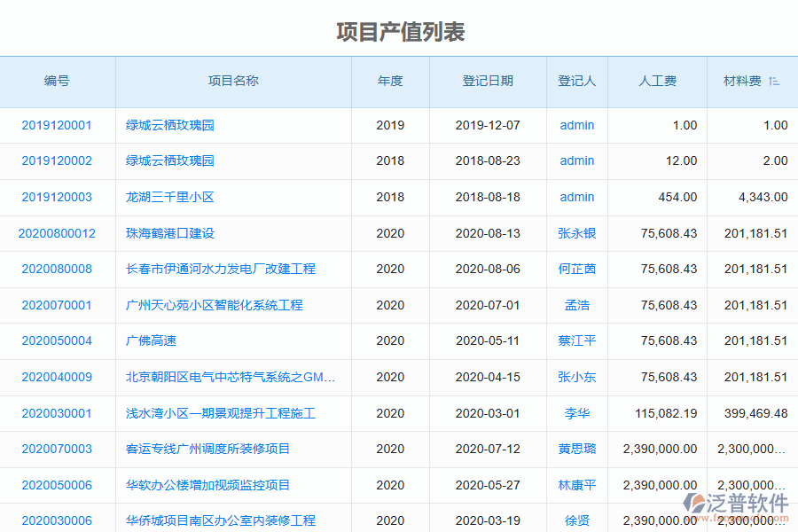Open project number 2020080012

coord(58,233)
